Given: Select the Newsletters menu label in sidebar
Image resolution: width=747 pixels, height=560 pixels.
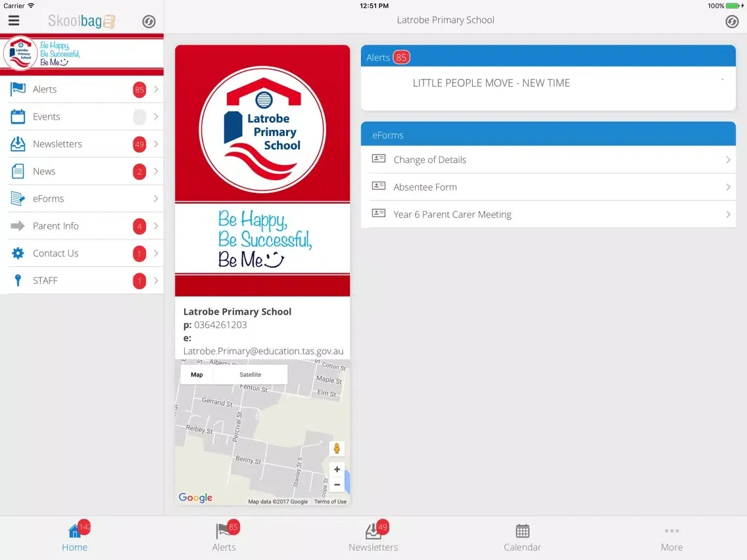Looking at the screenshot, I should (x=57, y=144).
